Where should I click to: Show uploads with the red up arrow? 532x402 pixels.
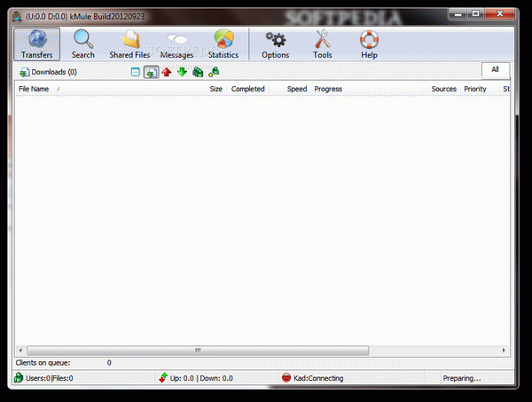point(167,72)
